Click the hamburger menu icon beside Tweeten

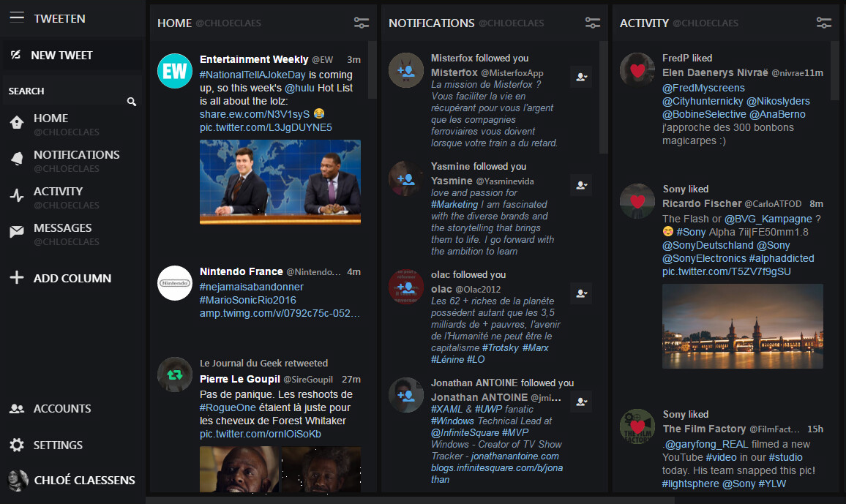[x=17, y=18]
